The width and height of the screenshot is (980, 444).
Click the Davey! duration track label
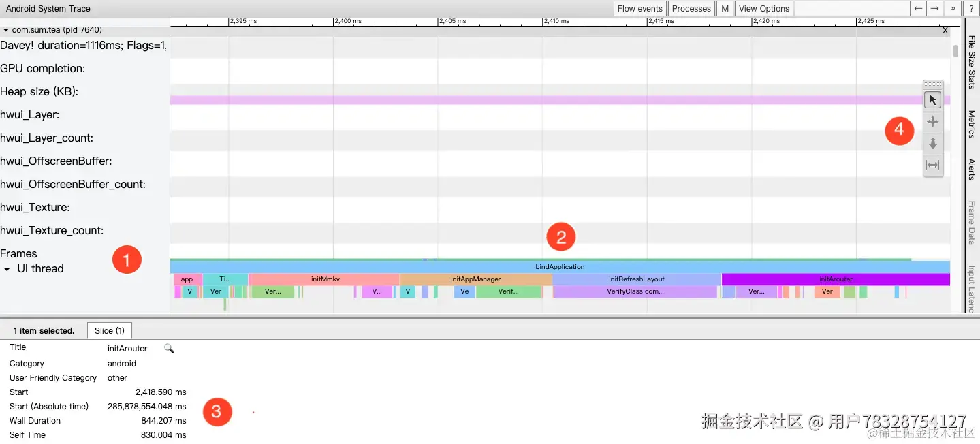[83, 46]
